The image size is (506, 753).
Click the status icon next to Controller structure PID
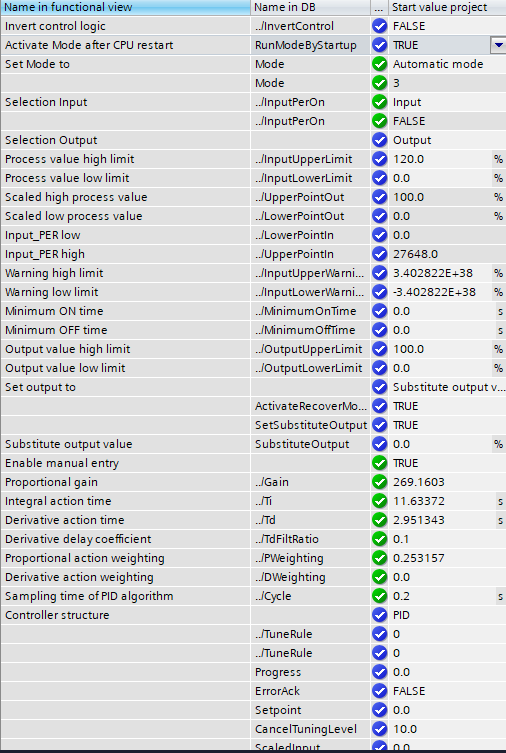[x=379, y=615]
